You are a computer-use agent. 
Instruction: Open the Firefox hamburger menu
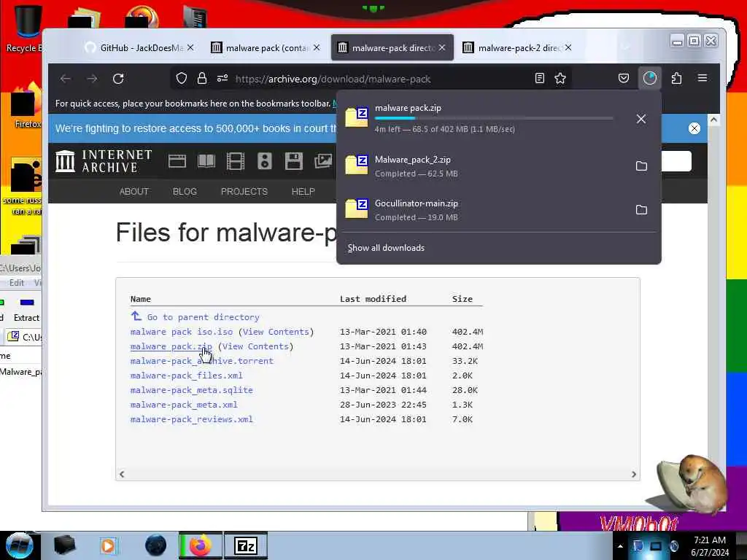(x=703, y=78)
